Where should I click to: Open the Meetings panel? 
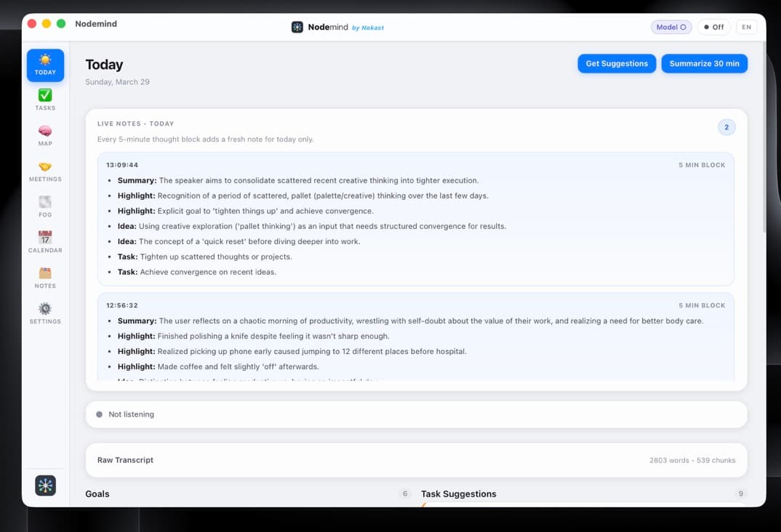point(44,170)
